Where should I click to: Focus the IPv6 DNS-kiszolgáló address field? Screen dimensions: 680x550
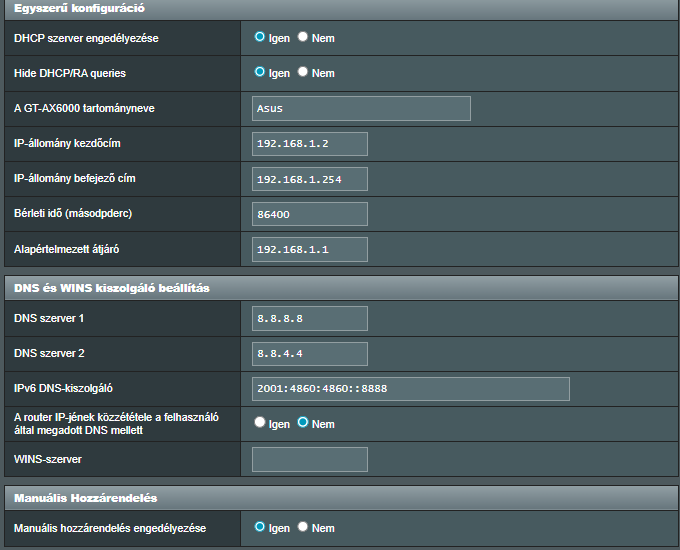tap(410, 389)
